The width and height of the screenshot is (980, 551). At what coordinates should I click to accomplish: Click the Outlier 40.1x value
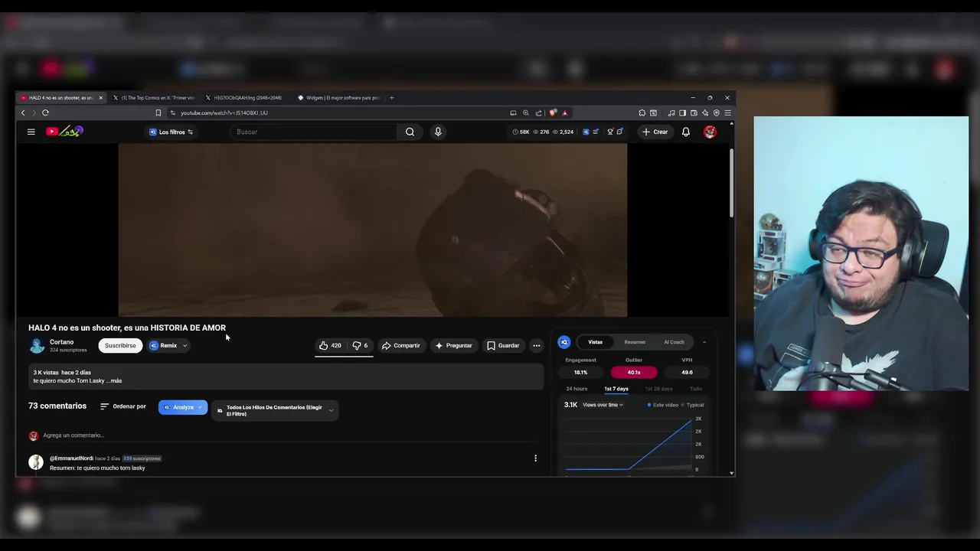point(634,372)
